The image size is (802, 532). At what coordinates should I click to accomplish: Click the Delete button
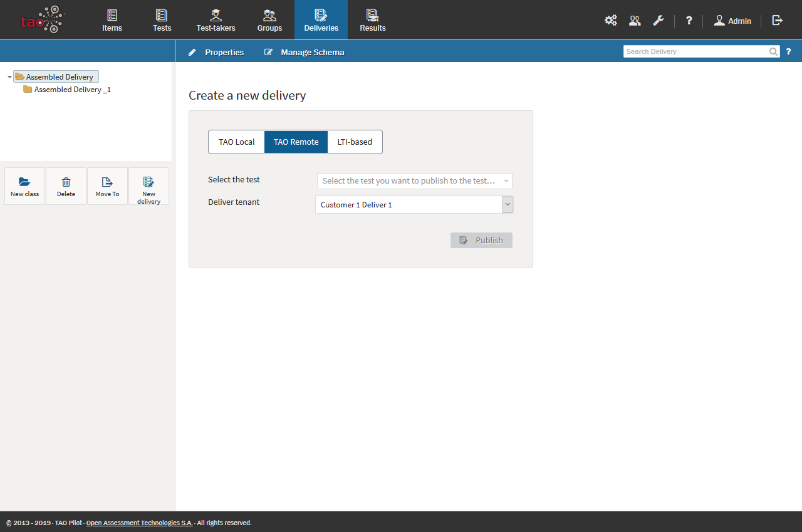[x=66, y=186]
